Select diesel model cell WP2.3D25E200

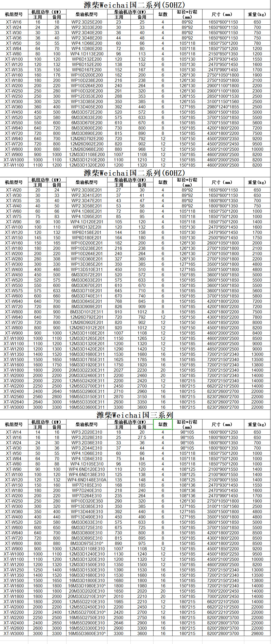87,22
